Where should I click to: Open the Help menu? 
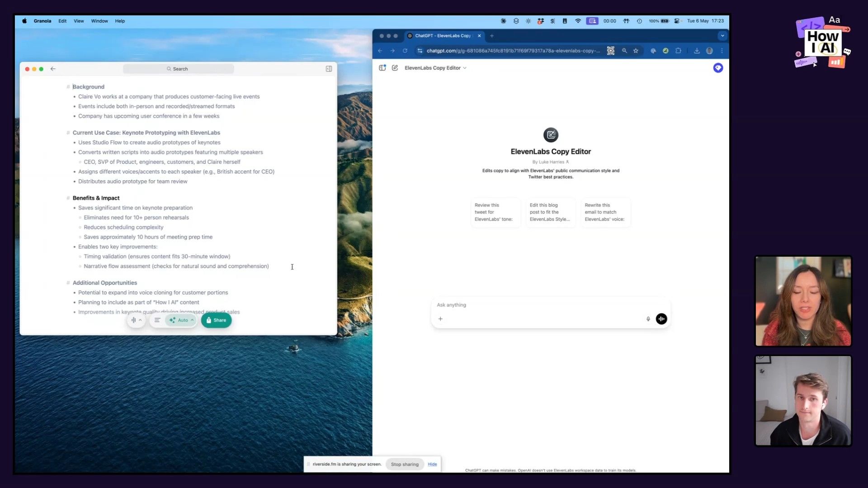click(120, 21)
